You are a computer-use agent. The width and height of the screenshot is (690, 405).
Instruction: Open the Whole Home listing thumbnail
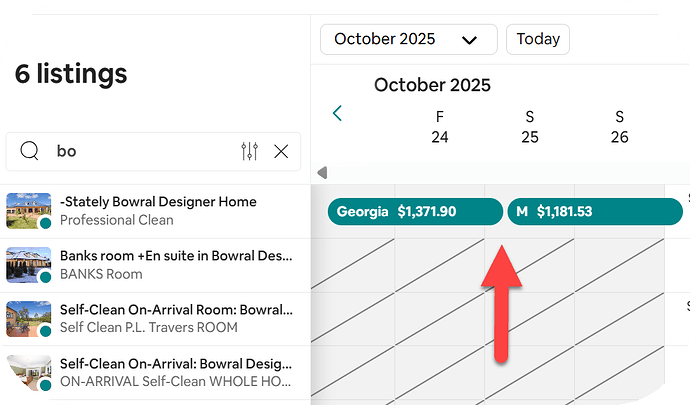(28, 372)
